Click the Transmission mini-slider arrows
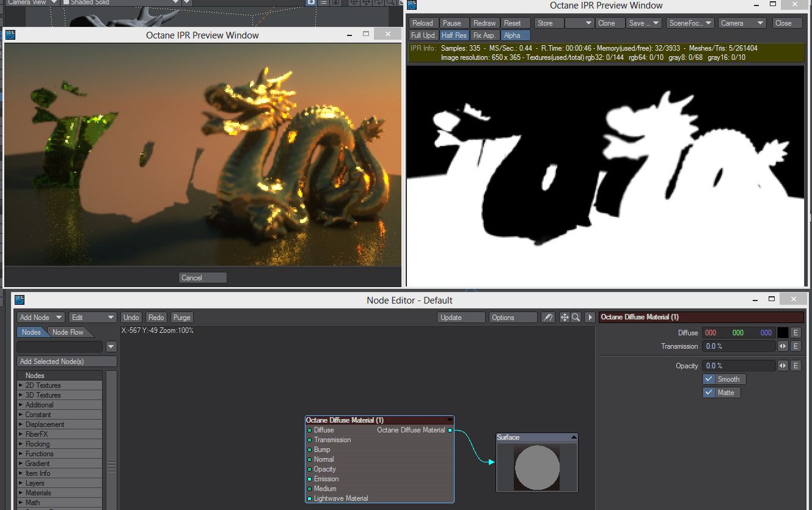Viewport: 812px width, 510px height. tap(783, 346)
